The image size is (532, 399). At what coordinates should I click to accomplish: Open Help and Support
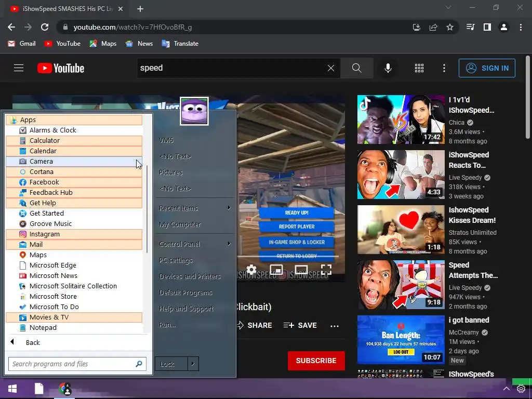(x=187, y=309)
